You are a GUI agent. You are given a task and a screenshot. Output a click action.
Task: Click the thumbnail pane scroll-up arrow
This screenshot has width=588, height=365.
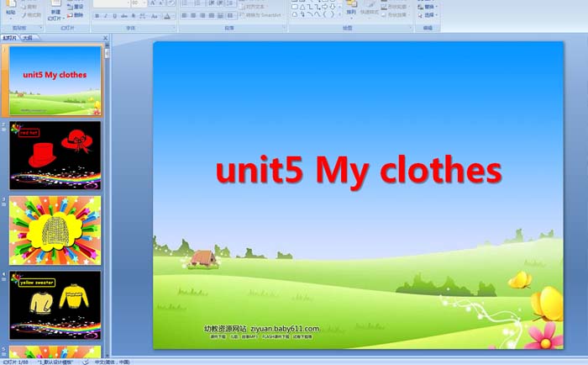[x=108, y=45]
